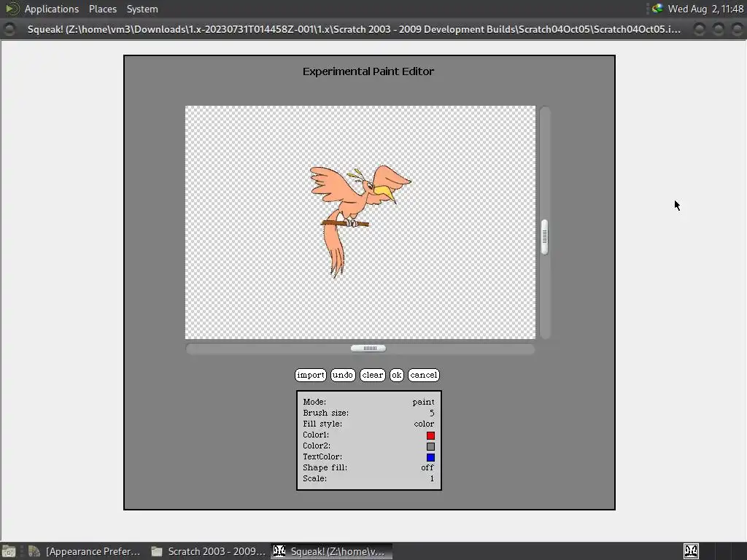
Task: Click the Color2: label
Action: point(317,446)
